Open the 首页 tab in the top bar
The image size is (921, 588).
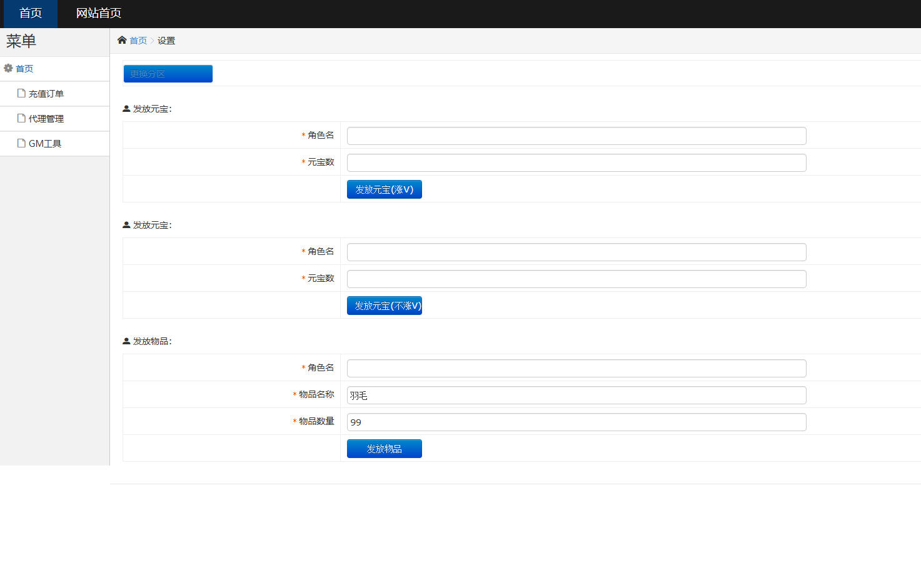click(31, 14)
